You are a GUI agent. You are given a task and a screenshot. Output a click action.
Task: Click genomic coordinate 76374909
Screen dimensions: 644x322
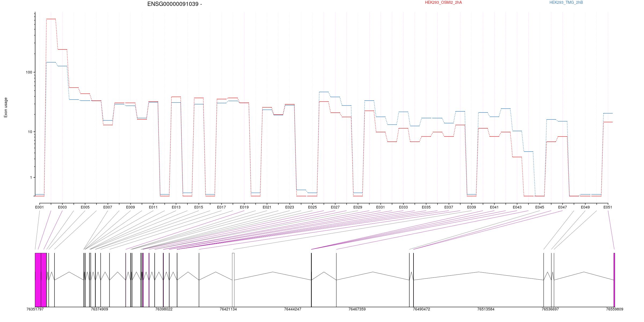pyautogui.click(x=100, y=309)
